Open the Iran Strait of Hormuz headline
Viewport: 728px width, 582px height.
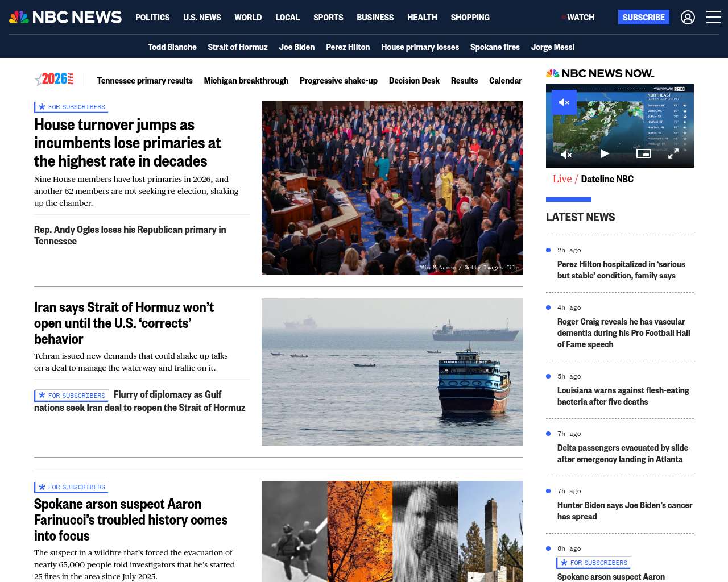click(124, 323)
